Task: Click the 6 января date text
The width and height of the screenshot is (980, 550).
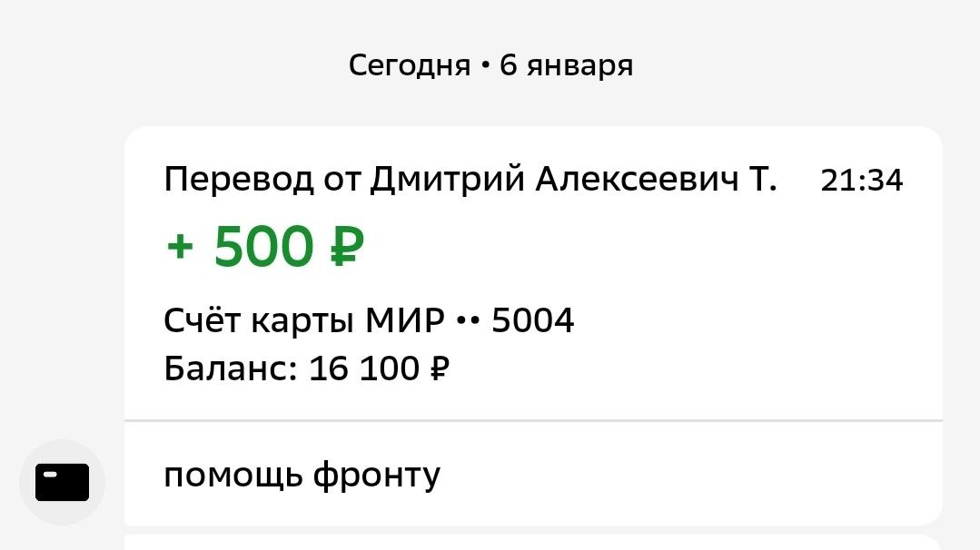Action: [566, 65]
